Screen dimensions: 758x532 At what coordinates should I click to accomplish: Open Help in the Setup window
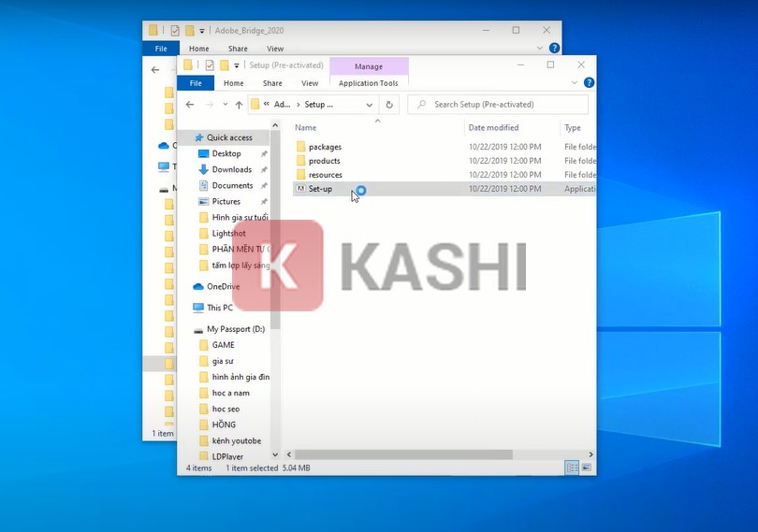coord(589,82)
